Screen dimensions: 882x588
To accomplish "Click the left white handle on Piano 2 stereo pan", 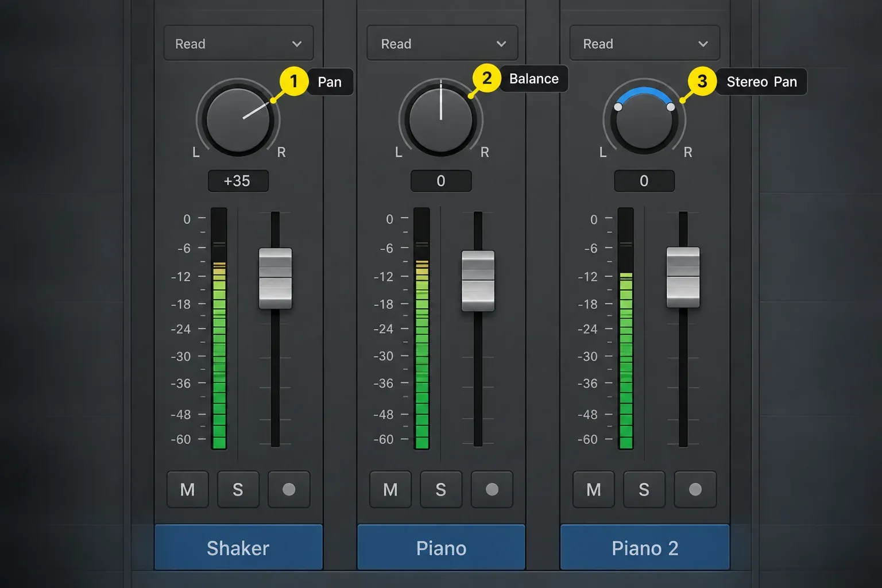I will pyautogui.click(x=618, y=107).
